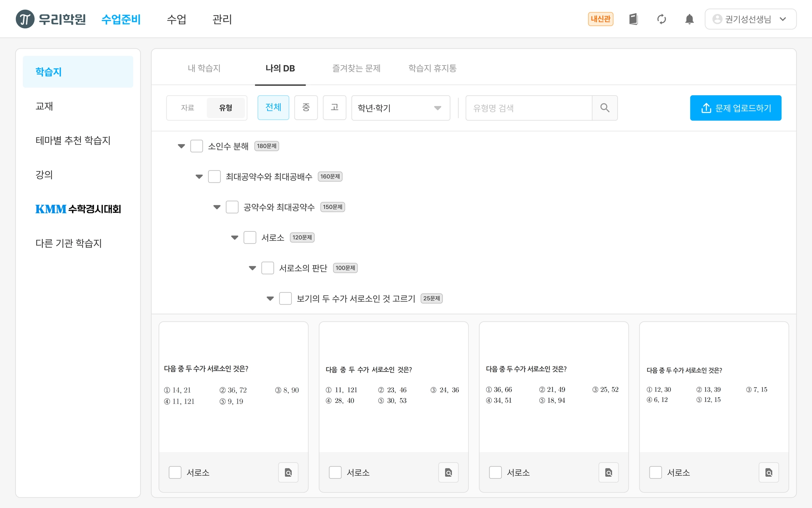
Task: Select the 고 school level filter
Action: [x=335, y=108]
